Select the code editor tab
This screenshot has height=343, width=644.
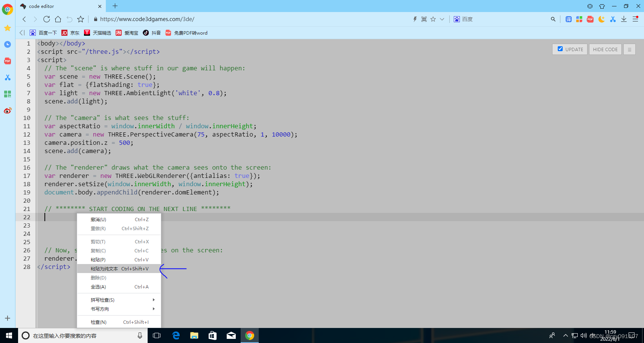(x=60, y=6)
